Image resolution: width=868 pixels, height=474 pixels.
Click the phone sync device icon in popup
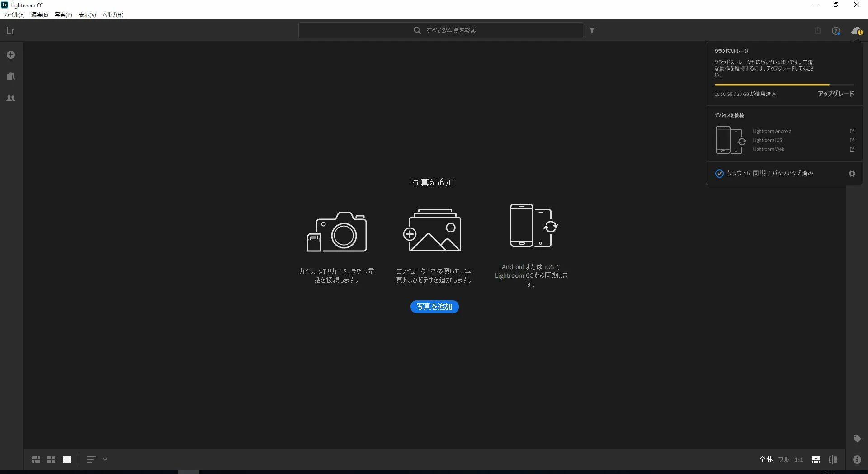730,140
